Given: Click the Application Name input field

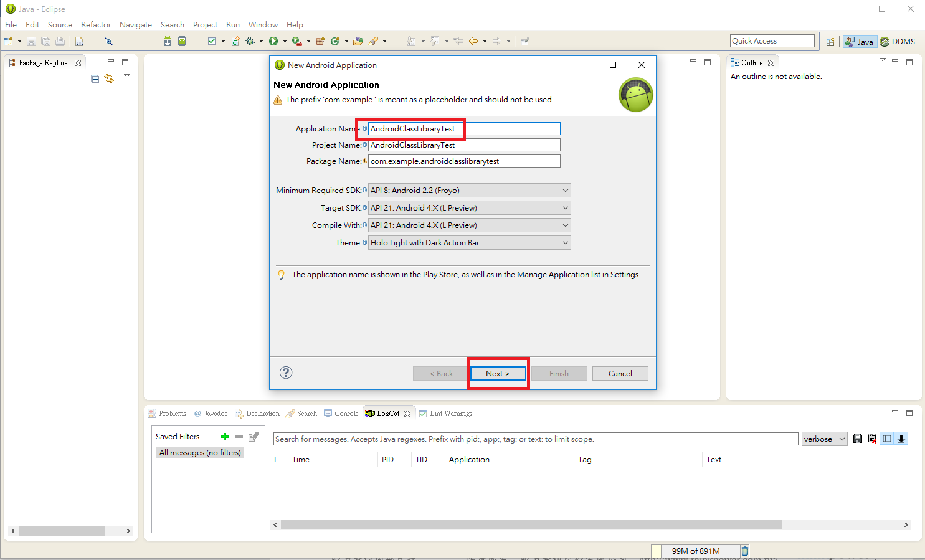Looking at the screenshot, I should point(464,129).
